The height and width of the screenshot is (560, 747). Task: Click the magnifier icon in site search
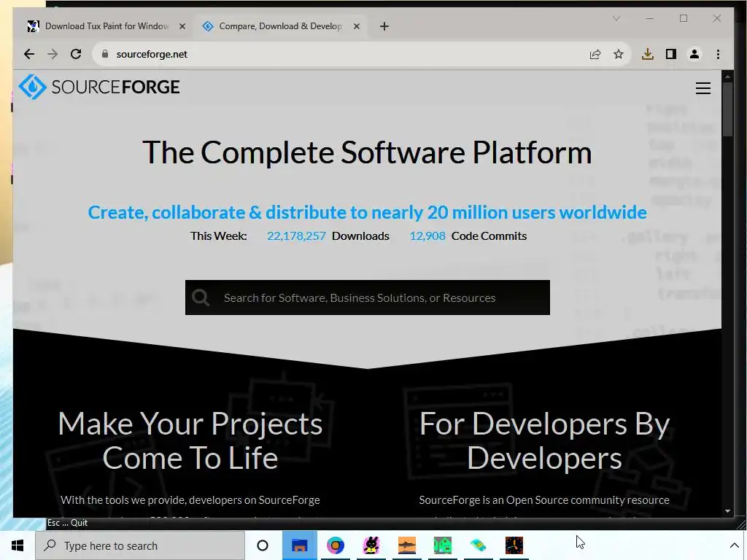coord(200,297)
